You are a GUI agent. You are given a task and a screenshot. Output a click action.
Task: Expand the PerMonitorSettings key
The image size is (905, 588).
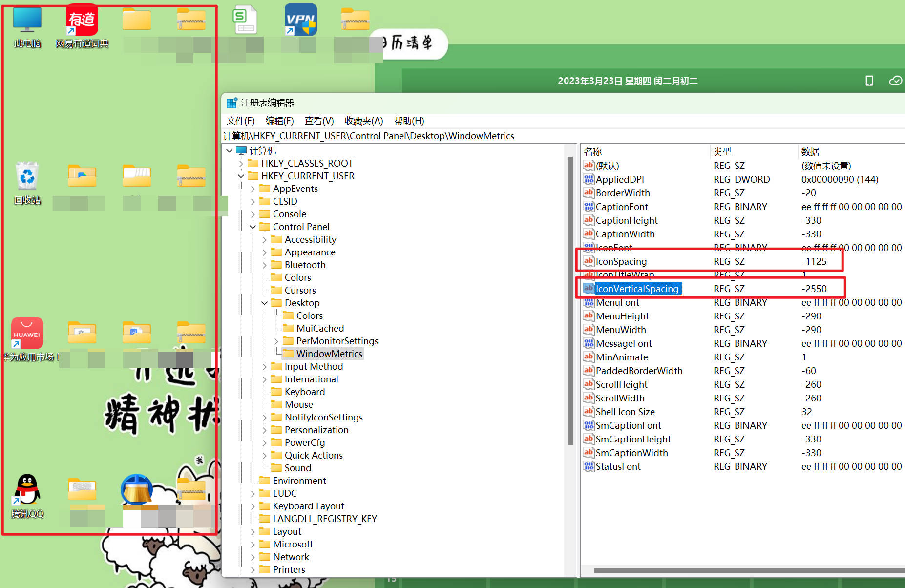(276, 341)
